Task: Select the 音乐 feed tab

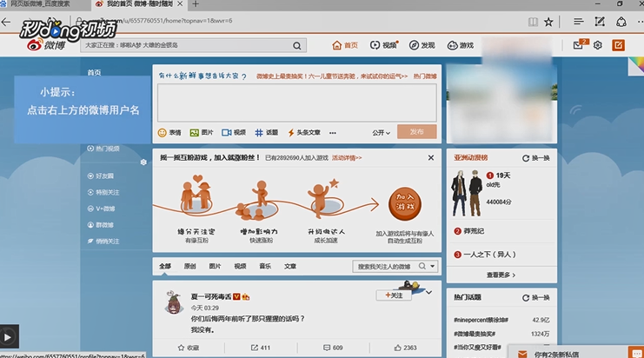Action: (265, 267)
